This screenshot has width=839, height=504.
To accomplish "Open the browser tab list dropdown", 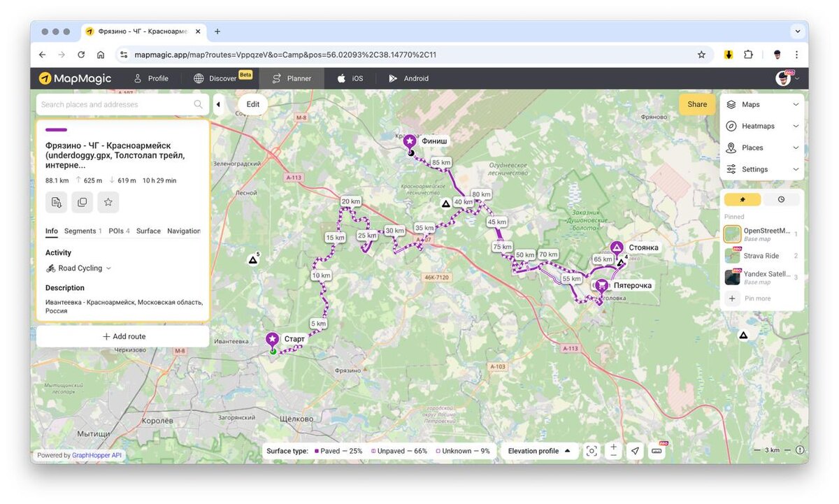I will click(798, 31).
